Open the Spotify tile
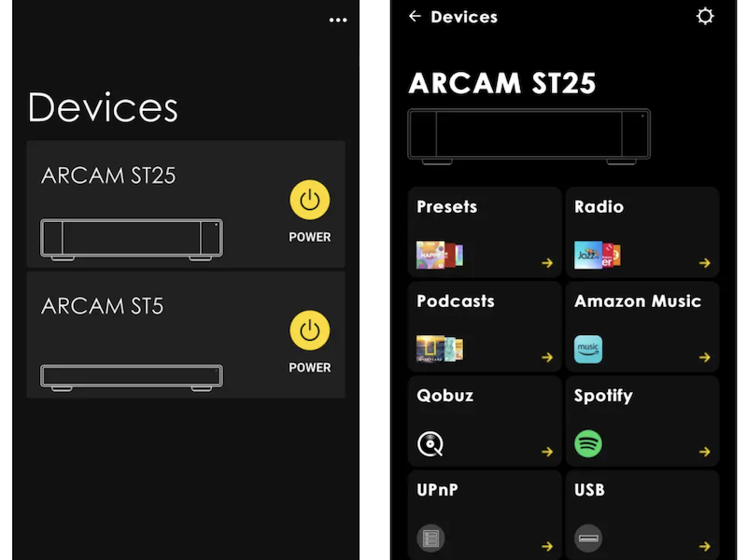The image size is (747, 560). (x=642, y=421)
